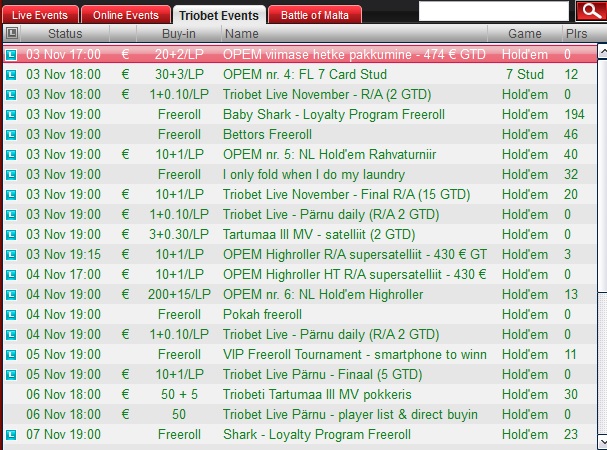This screenshot has height=450, width=607.
Task: Sort list by Name column header
Action: [354, 34]
